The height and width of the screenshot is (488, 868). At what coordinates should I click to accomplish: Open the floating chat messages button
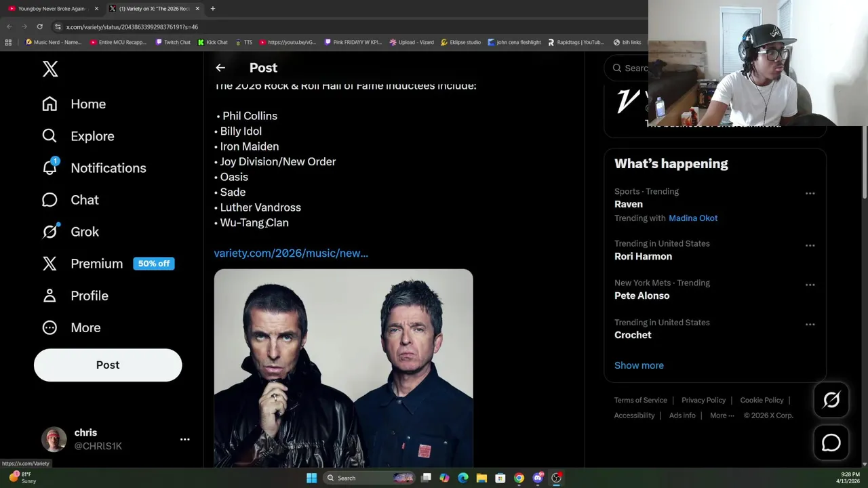coord(831,443)
